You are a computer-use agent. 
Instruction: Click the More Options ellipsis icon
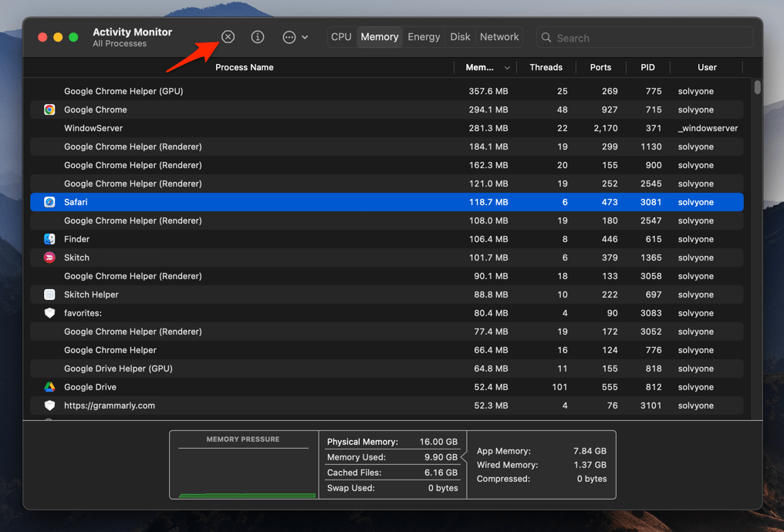289,36
